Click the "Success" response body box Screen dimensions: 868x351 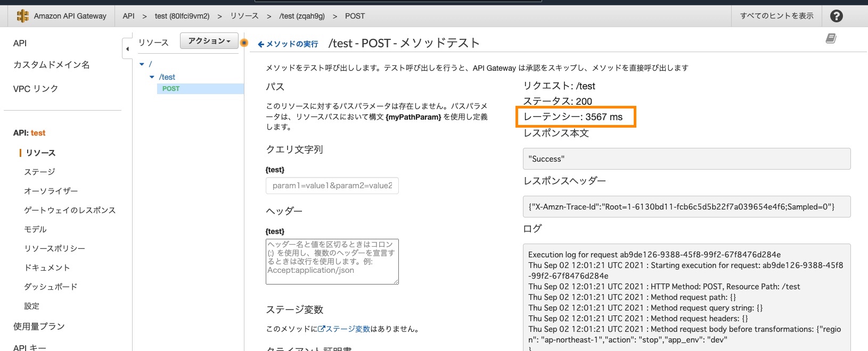pyautogui.click(x=687, y=159)
